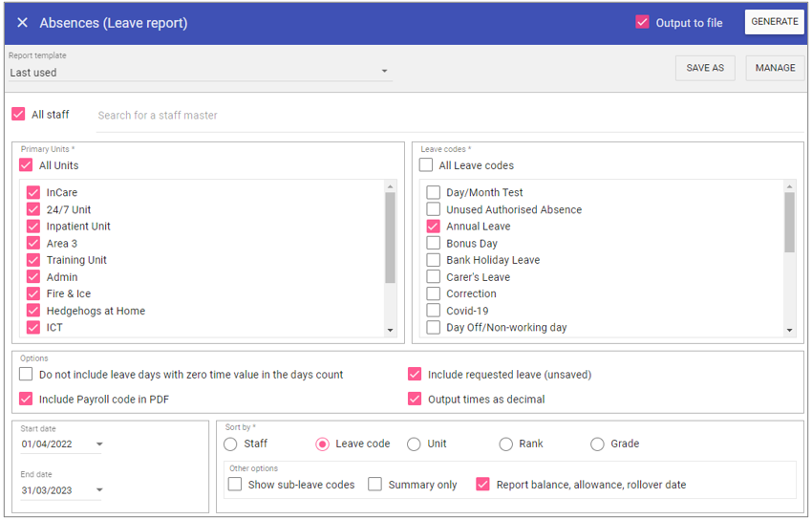812x520 pixels.
Task: Open the Manage templates button
Action: [x=775, y=68]
